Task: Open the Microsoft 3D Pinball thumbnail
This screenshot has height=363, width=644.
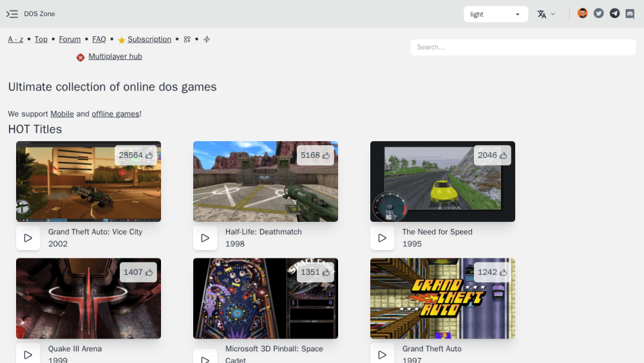Action: [x=265, y=299]
